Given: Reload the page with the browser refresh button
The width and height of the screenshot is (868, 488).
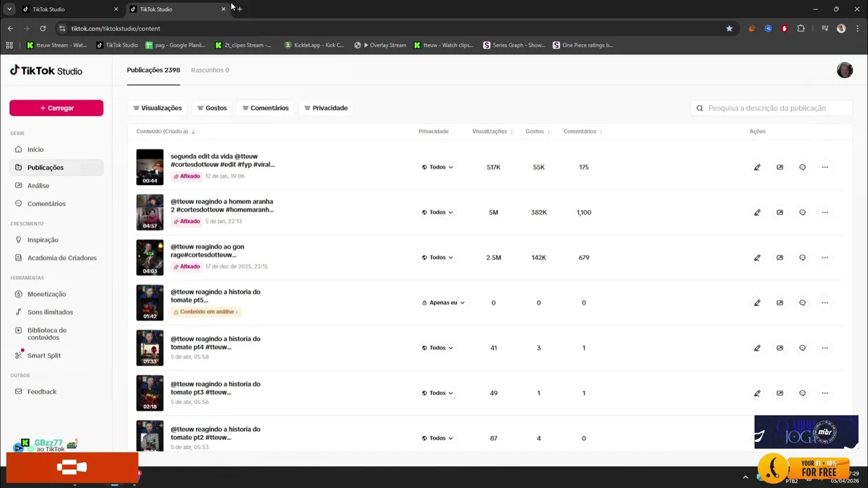Looking at the screenshot, I should coord(43,28).
